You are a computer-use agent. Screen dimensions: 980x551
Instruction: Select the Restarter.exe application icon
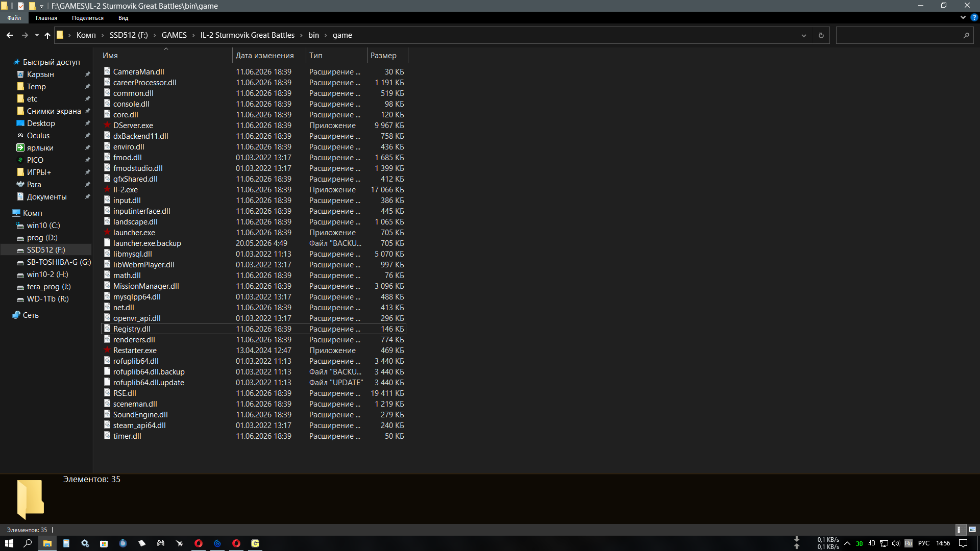[x=107, y=350]
